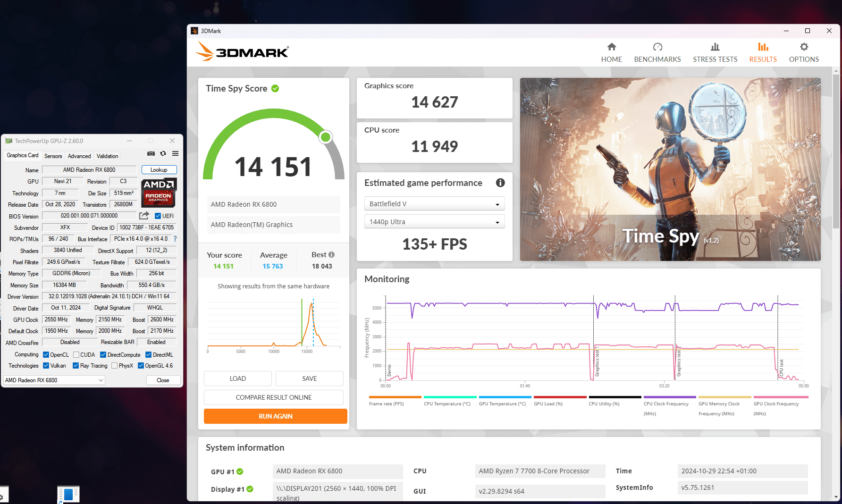Toggle OpenCL checkbox
842x504 pixels.
(x=46, y=355)
